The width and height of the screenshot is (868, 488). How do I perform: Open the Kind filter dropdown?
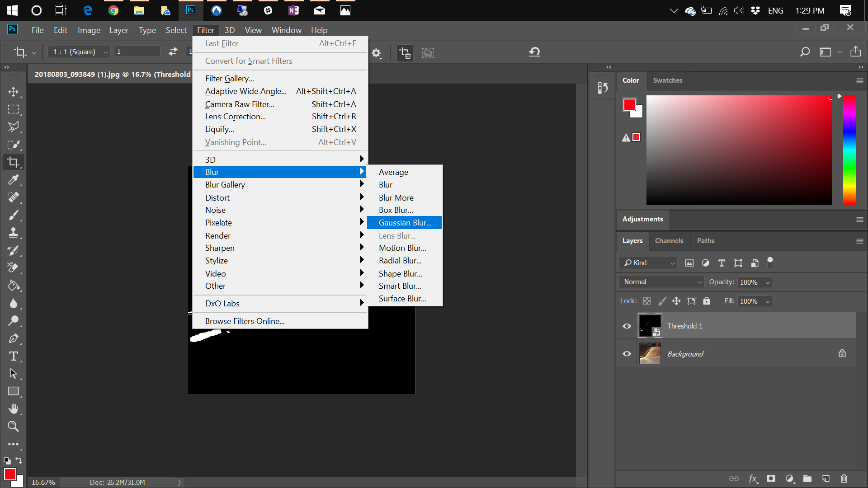(648, 263)
